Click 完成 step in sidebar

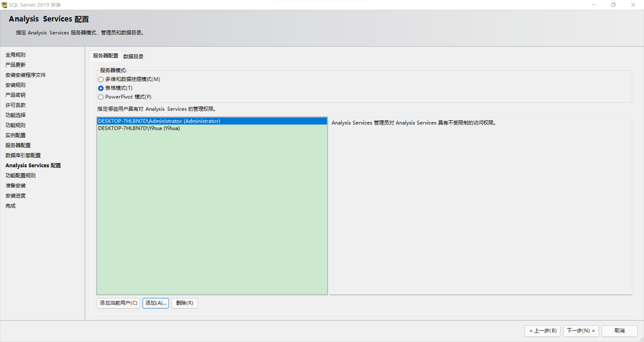[10, 206]
